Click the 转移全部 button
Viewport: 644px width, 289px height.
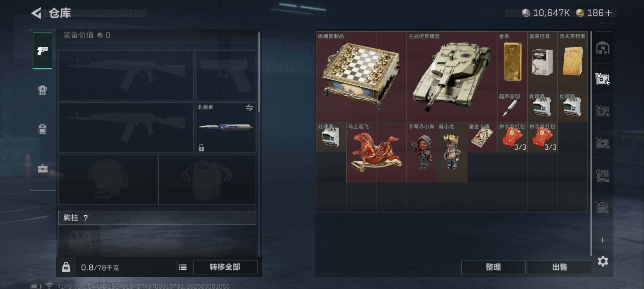tap(225, 267)
